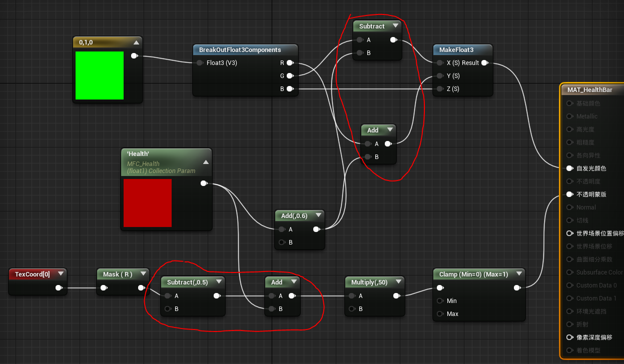Click the 自发光颜色 input pin on MAT_HealthBar
Viewport: 624px width, 364px height.
tap(569, 168)
